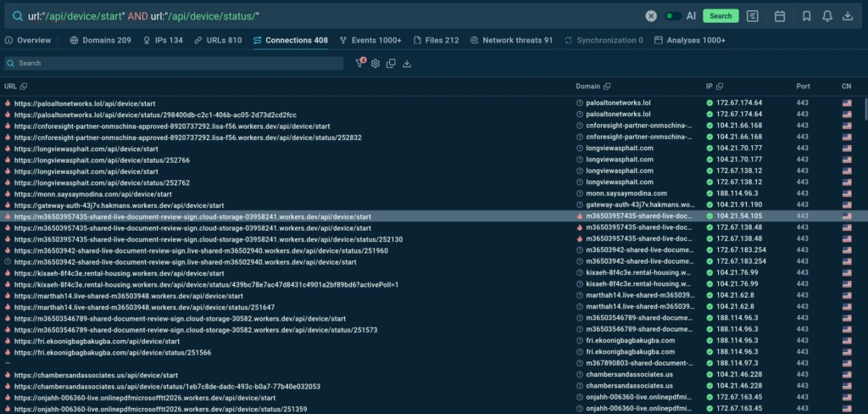
Task: Select domain m367890803-shared-document cell
Action: pyautogui.click(x=639, y=363)
